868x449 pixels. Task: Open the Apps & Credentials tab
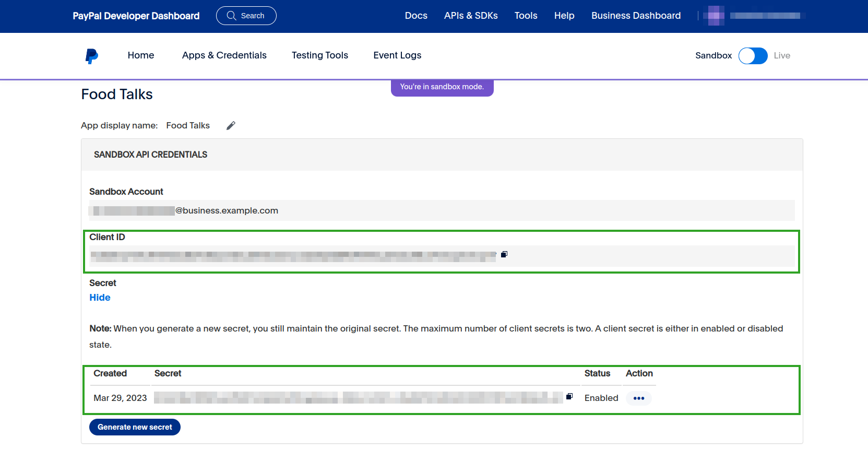click(224, 55)
